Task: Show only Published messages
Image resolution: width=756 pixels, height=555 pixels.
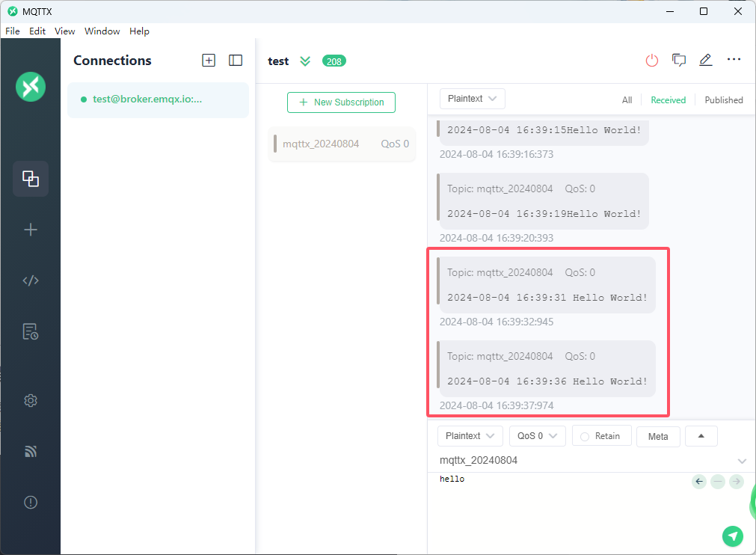Action: point(723,99)
